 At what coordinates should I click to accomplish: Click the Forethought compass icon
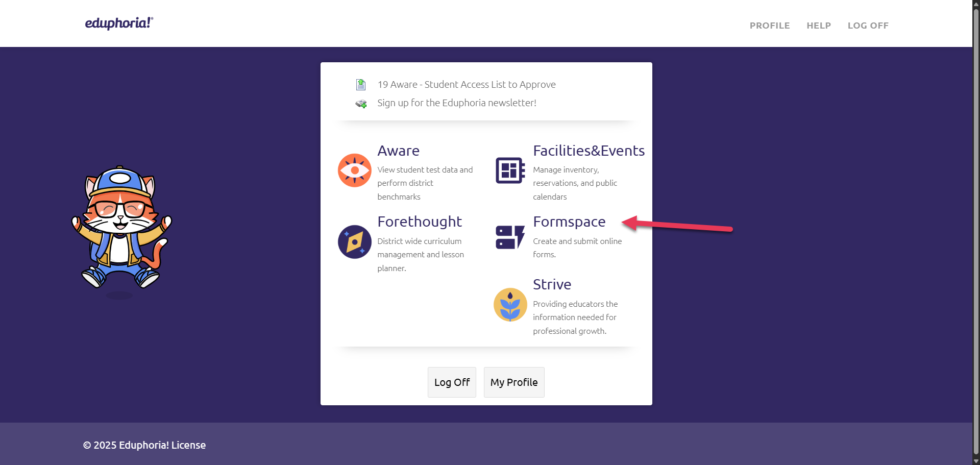click(x=354, y=242)
